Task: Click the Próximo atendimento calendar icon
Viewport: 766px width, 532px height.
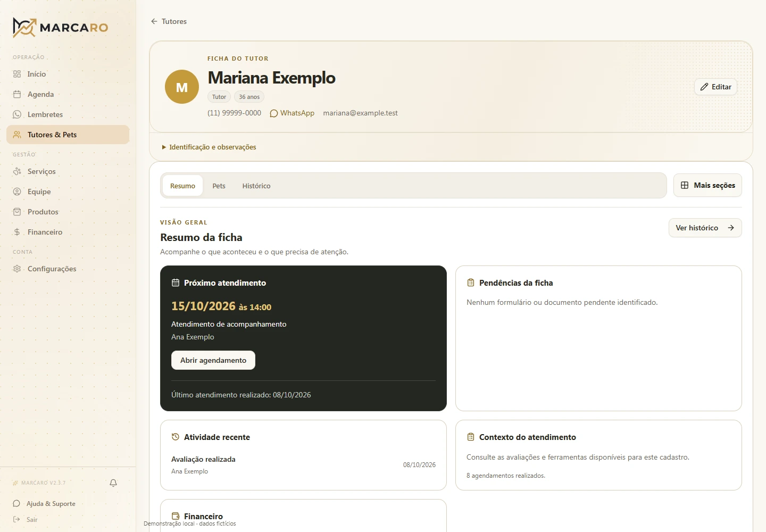Action: (176, 282)
